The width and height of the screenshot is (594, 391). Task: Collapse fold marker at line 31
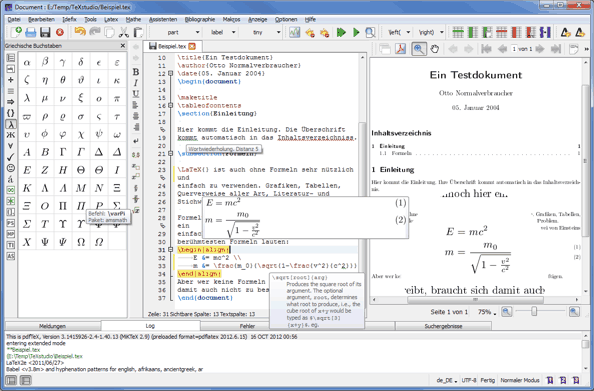(x=170, y=250)
